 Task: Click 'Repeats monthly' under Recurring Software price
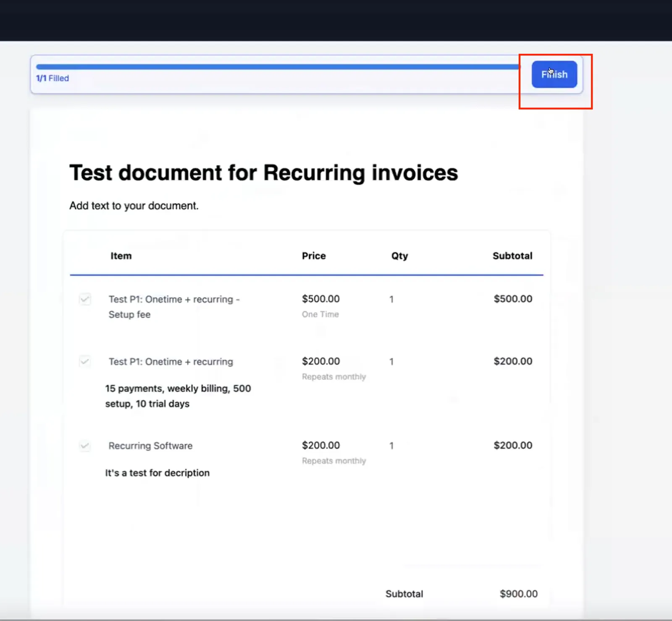click(334, 461)
